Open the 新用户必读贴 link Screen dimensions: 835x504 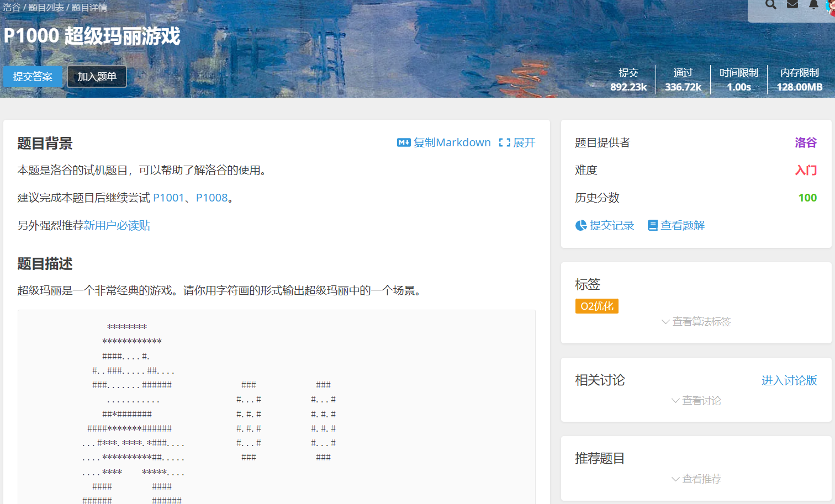(117, 225)
